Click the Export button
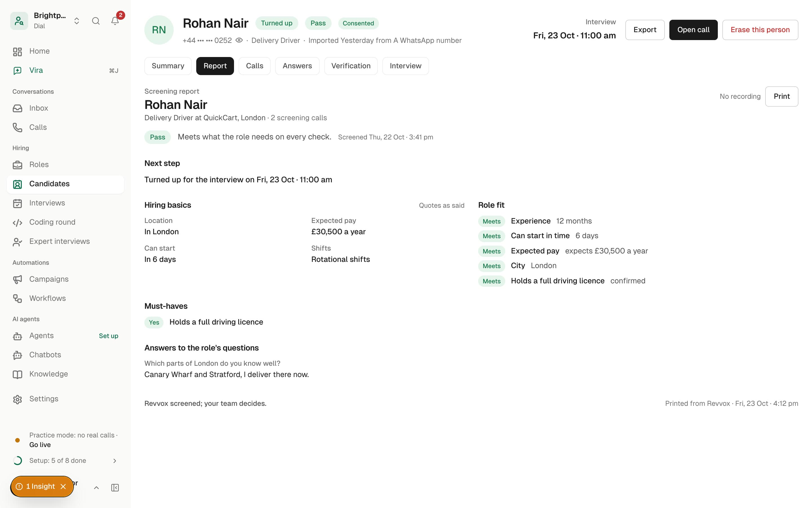The image size is (812, 508). point(645,30)
